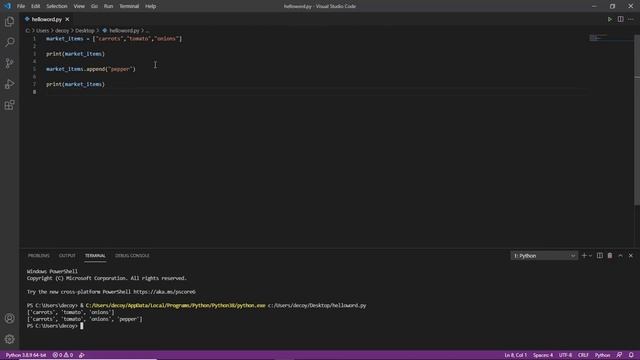Image resolution: width=640 pixels, height=360 pixels.
Task: Switch to the Output panel tab
Action: (x=67, y=256)
